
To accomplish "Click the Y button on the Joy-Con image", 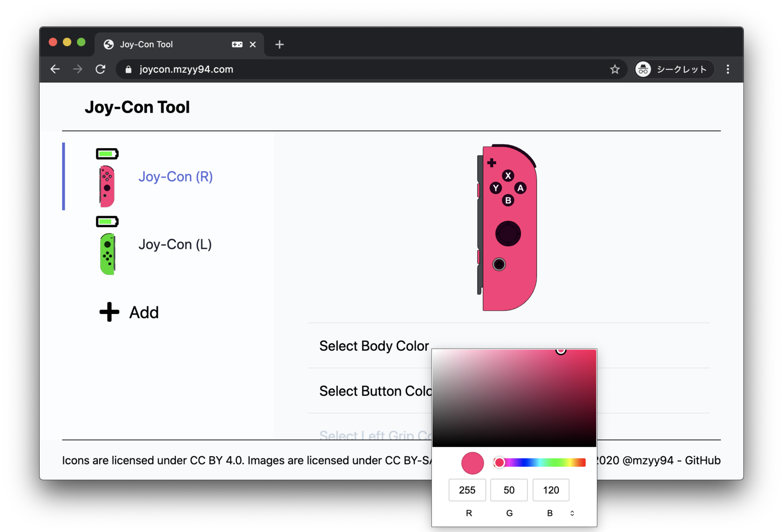I will pyautogui.click(x=496, y=188).
